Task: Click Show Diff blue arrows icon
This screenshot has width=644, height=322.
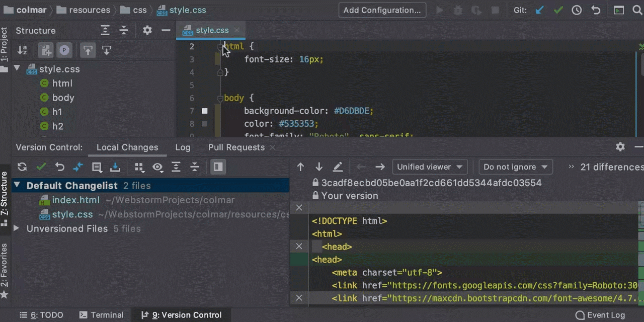Action: coord(78,167)
